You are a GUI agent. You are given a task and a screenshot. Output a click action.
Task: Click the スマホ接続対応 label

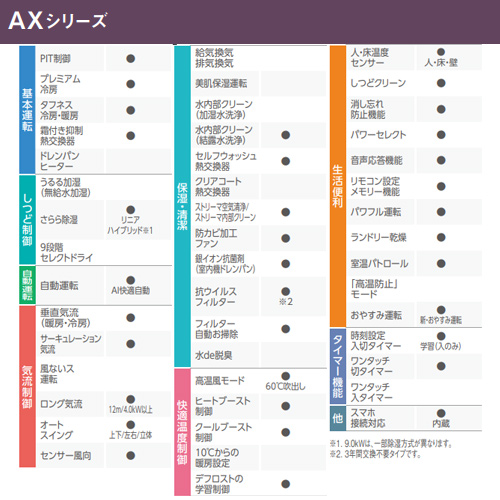coord(368,418)
